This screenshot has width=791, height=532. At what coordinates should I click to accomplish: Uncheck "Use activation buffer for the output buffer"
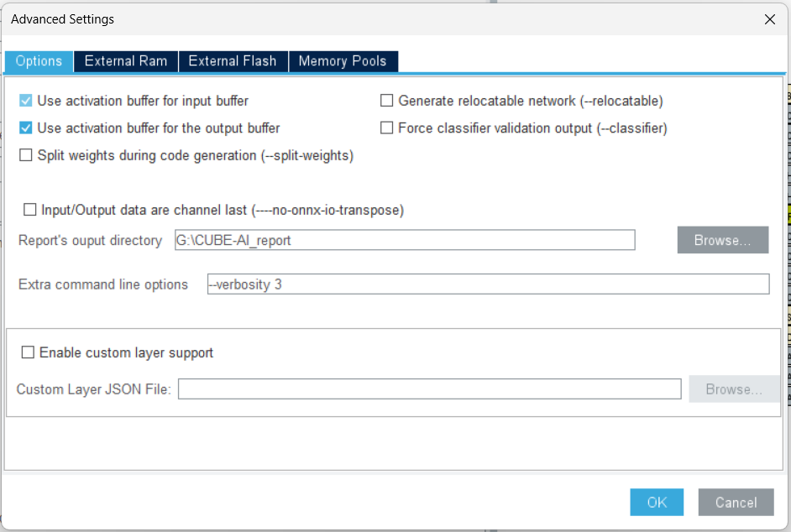click(26, 128)
